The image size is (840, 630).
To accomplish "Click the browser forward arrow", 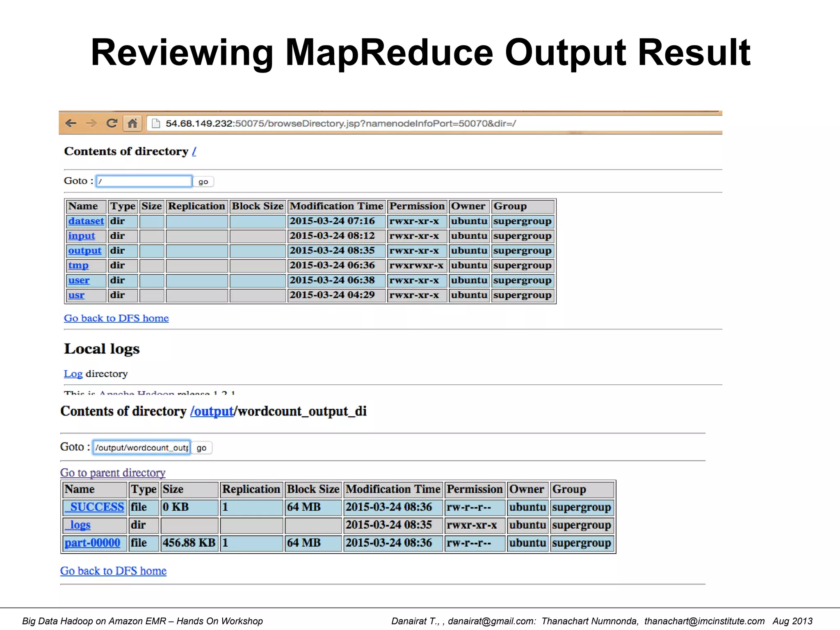I will click(x=91, y=123).
